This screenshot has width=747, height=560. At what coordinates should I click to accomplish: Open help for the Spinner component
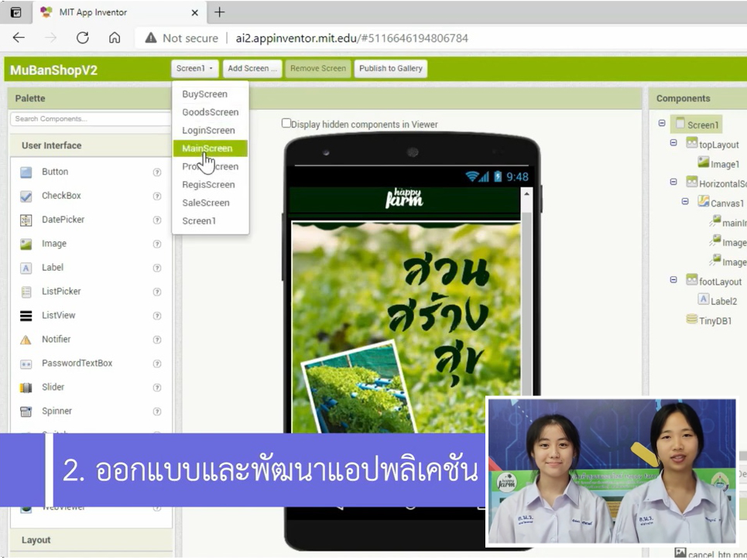[x=156, y=411]
